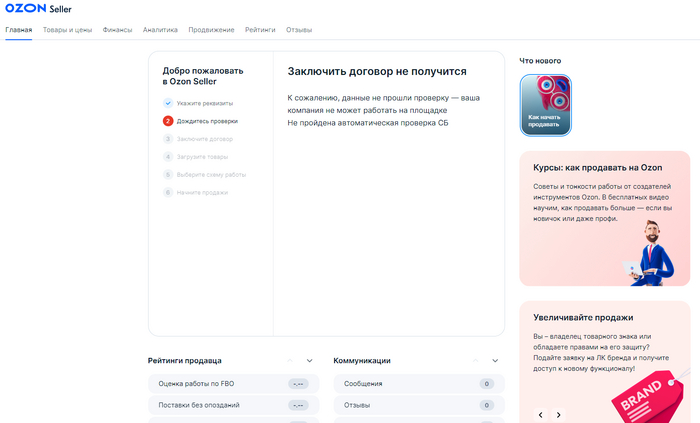Click the Заключить договор не получится heading
The image size is (700, 423).
377,71
